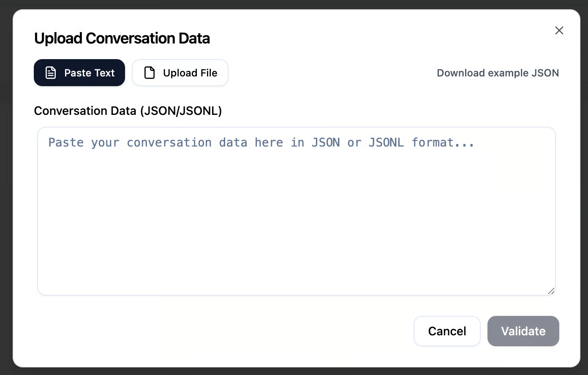This screenshot has height=375, width=588.
Task: Click the Upload Conversation Data heading
Action: click(122, 38)
